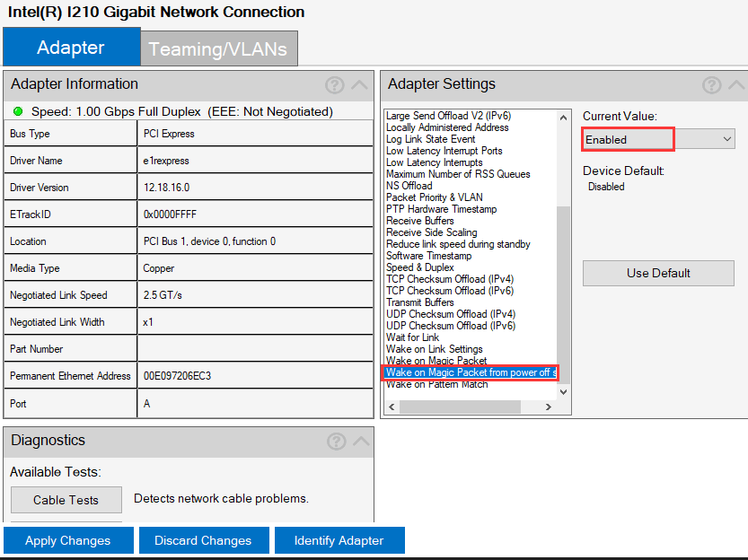
Task: Select Wake on Pattern Match setting
Action: tap(437, 384)
